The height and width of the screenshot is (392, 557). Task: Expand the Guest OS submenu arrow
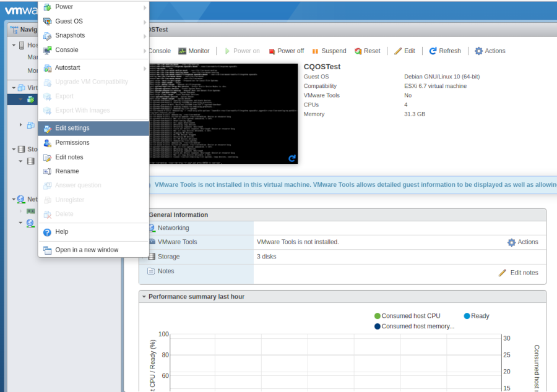pos(145,22)
